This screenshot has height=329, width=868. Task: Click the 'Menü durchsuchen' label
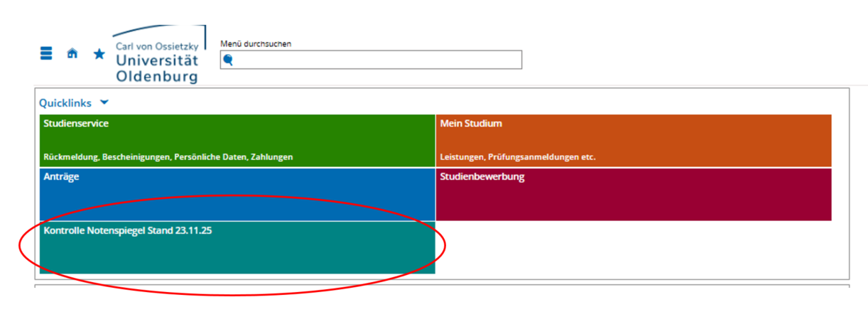pos(256,44)
